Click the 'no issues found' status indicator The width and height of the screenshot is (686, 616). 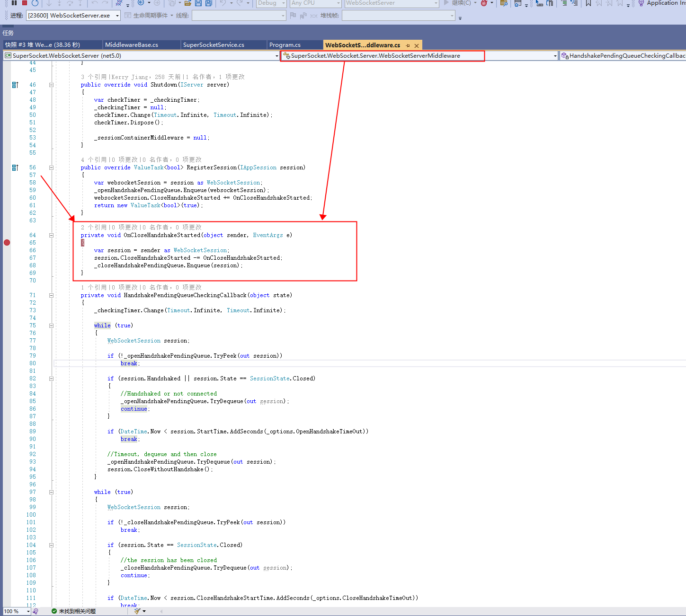point(73,611)
